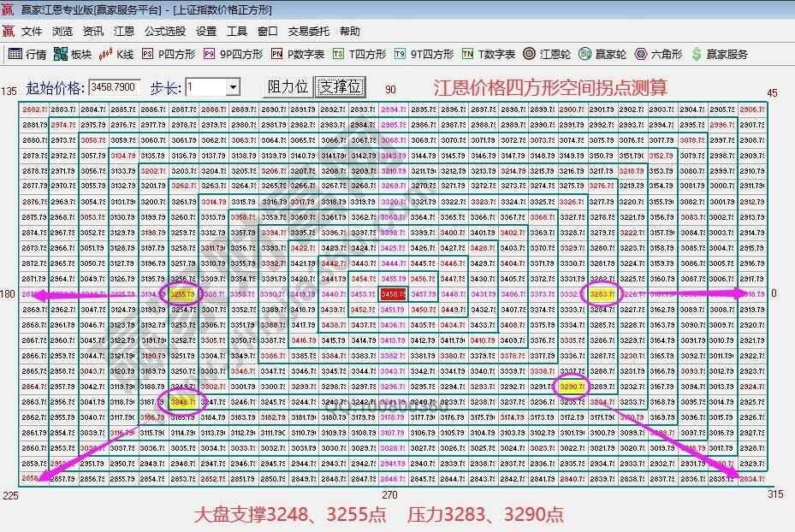Open the 交易委托 menu
Viewport: 795px width, 532px height.
coord(309,32)
